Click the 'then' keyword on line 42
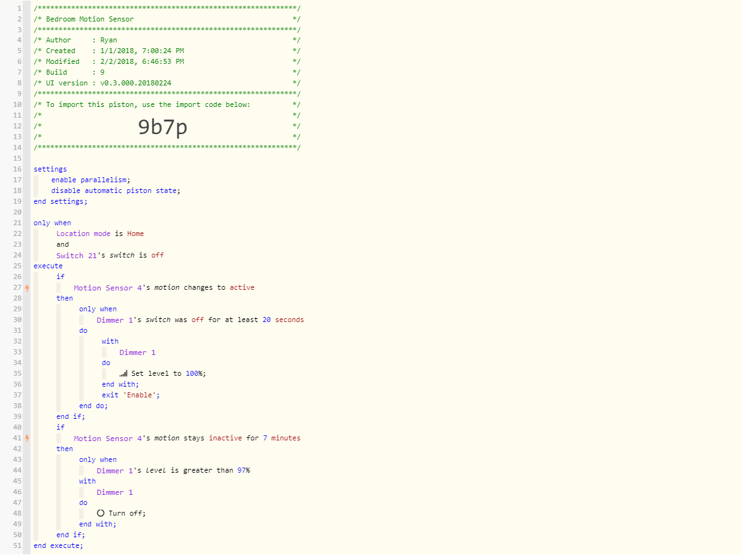 coord(65,449)
